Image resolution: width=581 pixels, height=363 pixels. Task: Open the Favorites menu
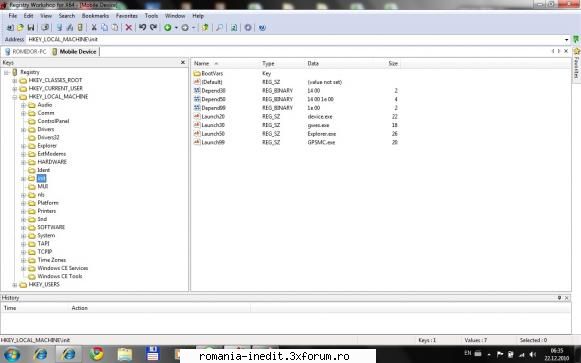(127, 16)
